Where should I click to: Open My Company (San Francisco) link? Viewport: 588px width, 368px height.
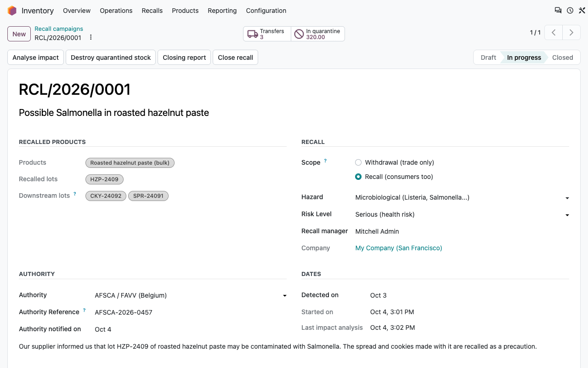click(x=399, y=248)
